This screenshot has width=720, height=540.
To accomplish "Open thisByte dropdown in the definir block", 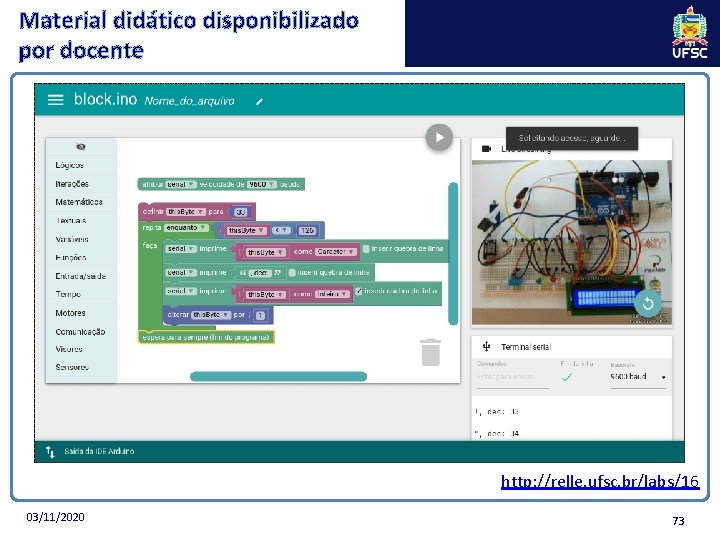I will click(186, 212).
